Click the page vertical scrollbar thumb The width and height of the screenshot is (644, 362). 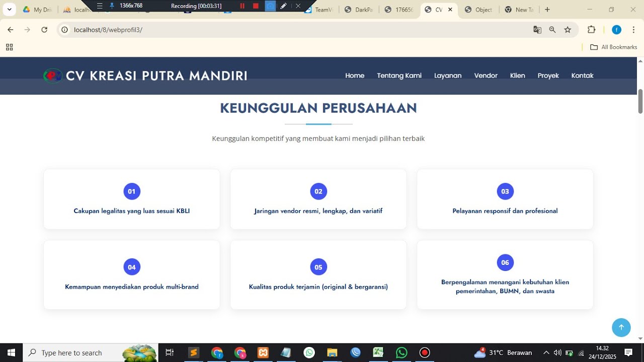tap(640, 101)
